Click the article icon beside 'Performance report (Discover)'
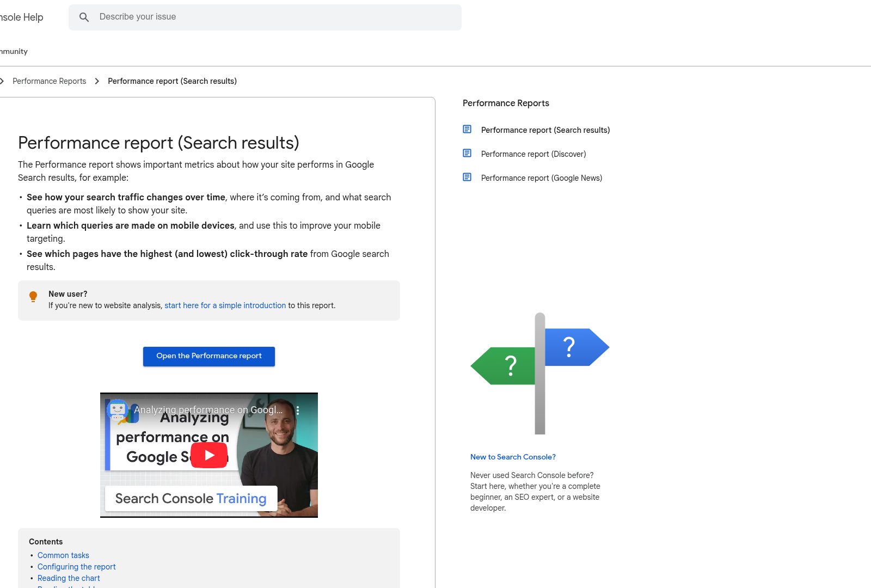Image resolution: width=871 pixels, height=588 pixels. coord(467,153)
